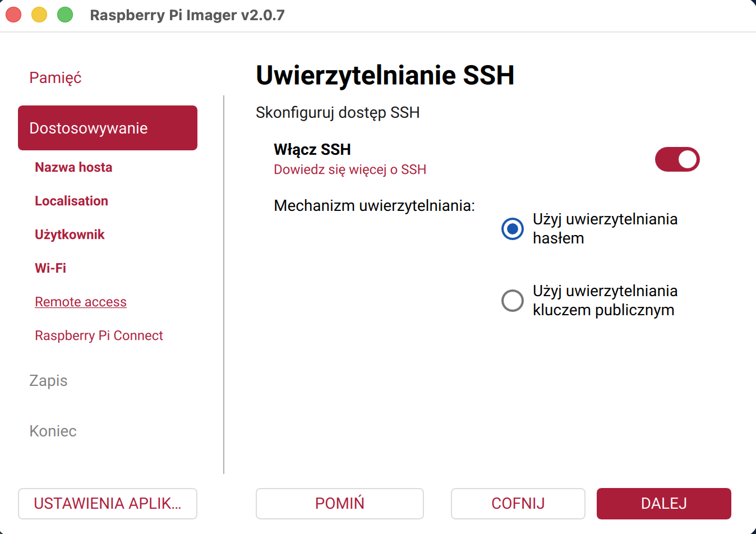This screenshot has height=534, width=756.
Task: Switch to the Użytkownik subsection
Action: [x=70, y=234]
